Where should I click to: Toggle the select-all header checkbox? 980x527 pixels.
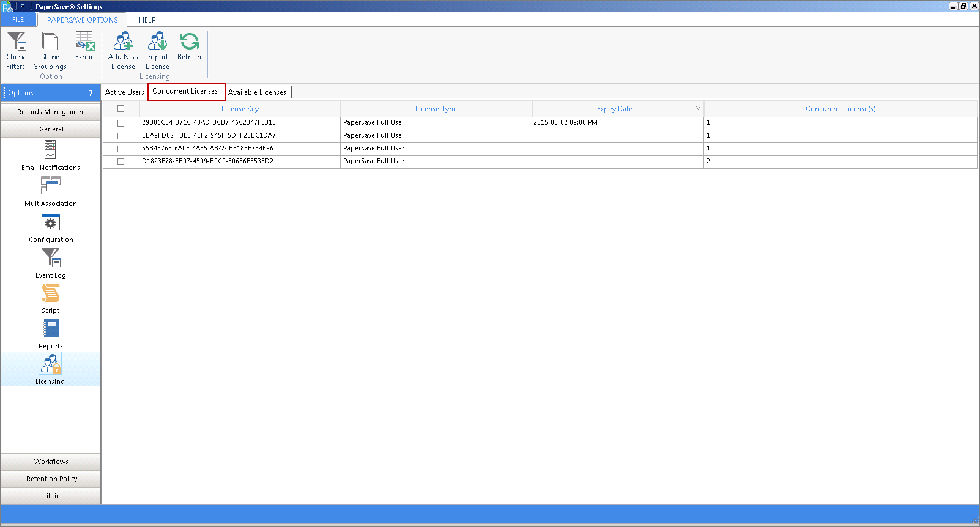[121, 109]
